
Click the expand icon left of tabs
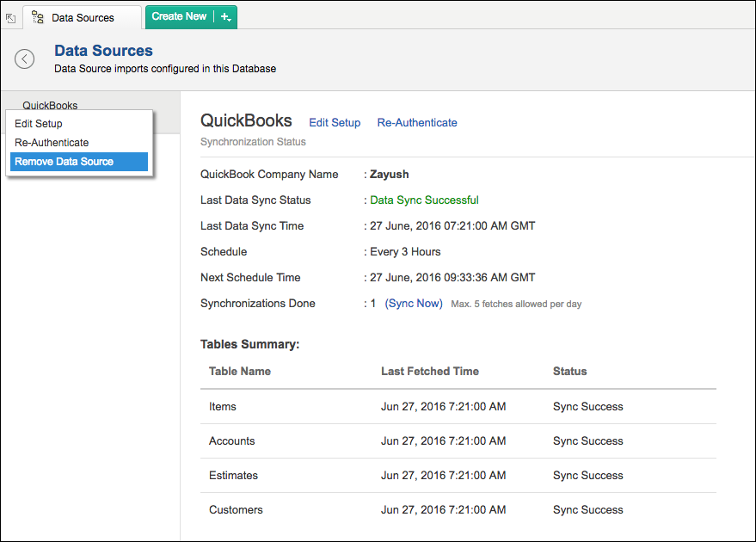[10, 17]
